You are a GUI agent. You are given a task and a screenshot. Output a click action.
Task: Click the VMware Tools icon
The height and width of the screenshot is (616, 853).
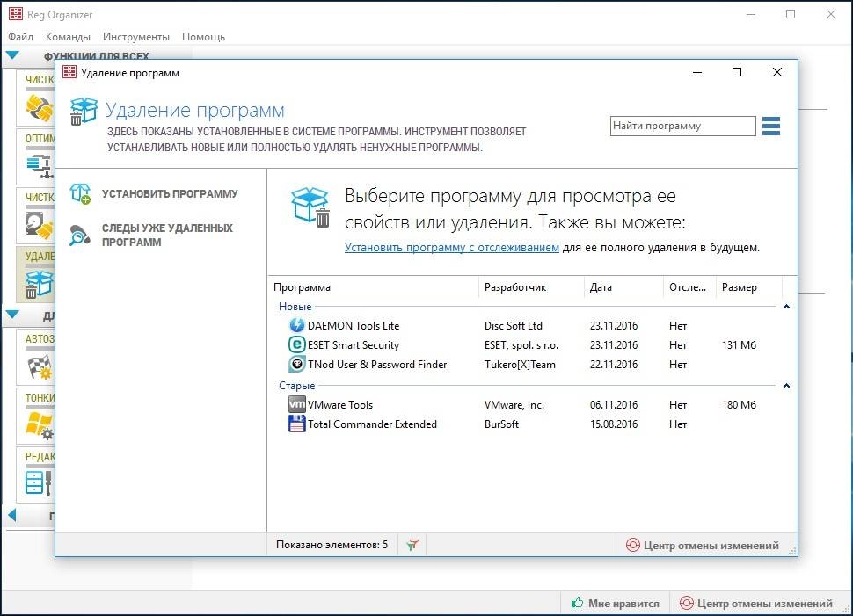coord(296,404)
